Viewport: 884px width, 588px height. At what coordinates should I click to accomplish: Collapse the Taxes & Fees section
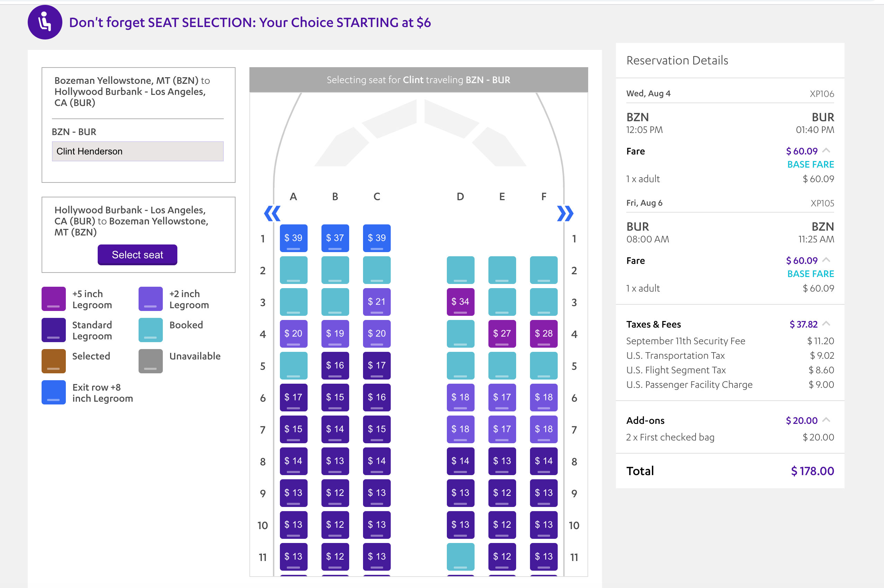[826, 324]
